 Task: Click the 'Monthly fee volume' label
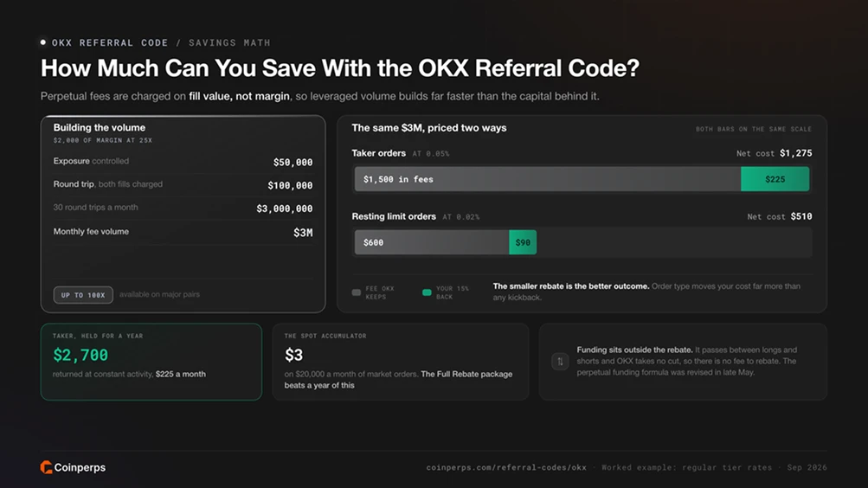click(91, 231)
